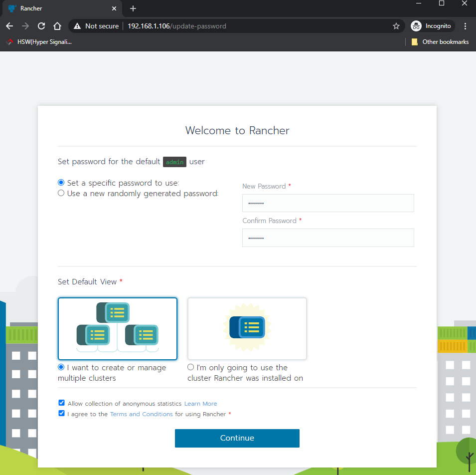Click the address bar URL
The image size is (476, 475).
[x=176, y=26]
